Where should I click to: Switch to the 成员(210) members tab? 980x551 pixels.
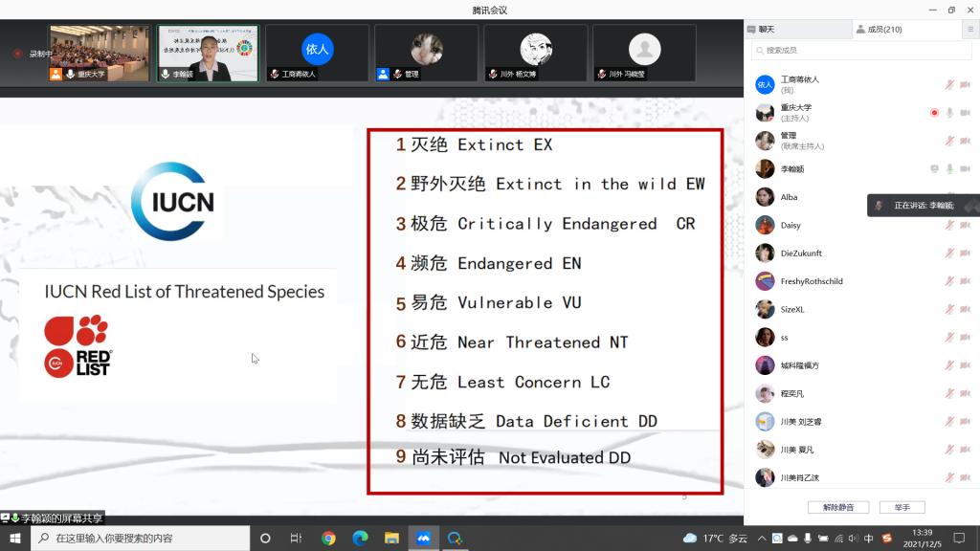[880, 30]
